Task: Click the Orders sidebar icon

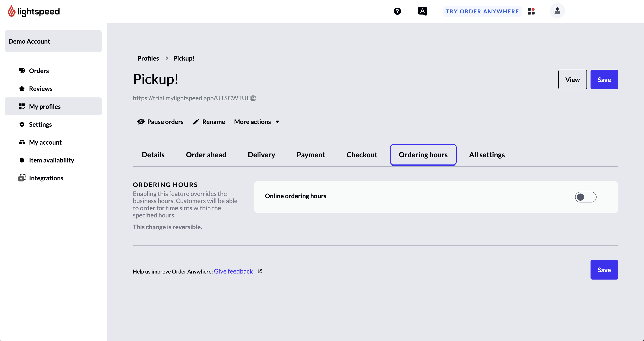Action: [22, 71]
